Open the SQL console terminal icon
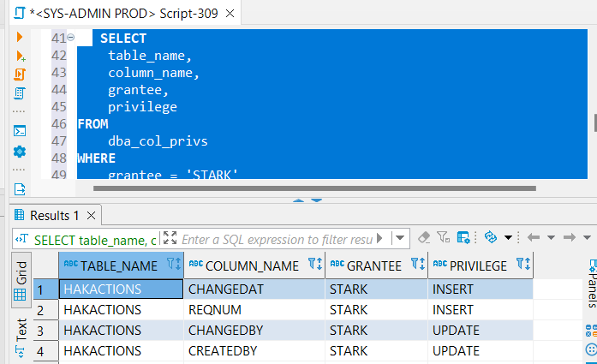Image resolution: width=597 pixels, height=364 pixels. click(x=20, y=131)
